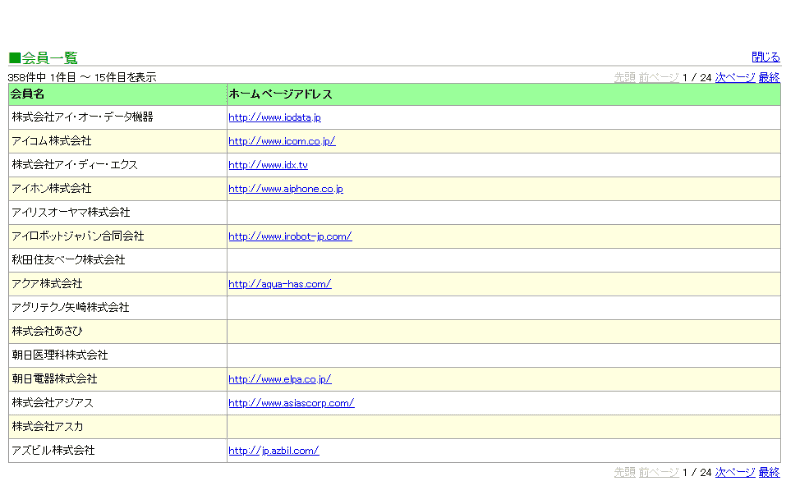Screen dimensions: 800x495
Task: Go to 次ページ at the top
Action: (x=735, y=78)
